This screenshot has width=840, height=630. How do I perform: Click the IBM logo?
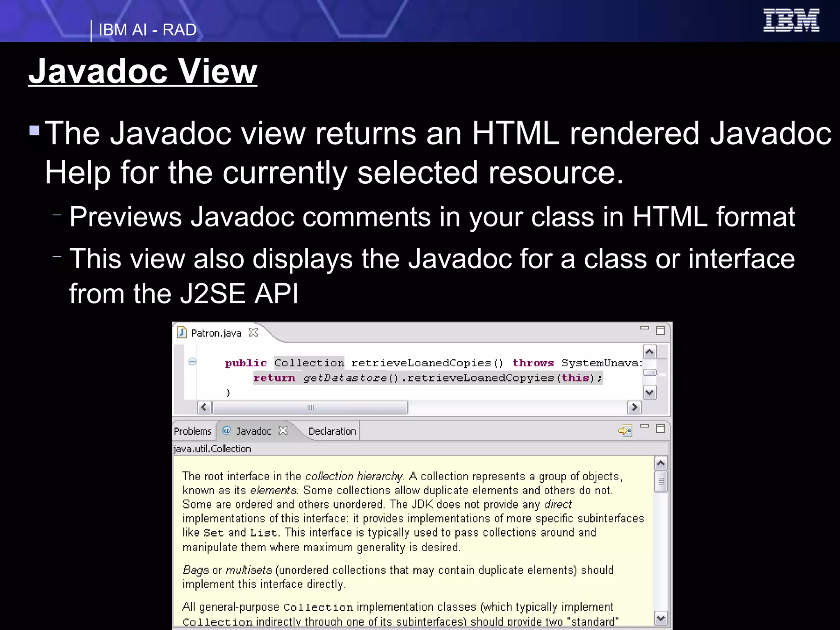click(791, 20)
